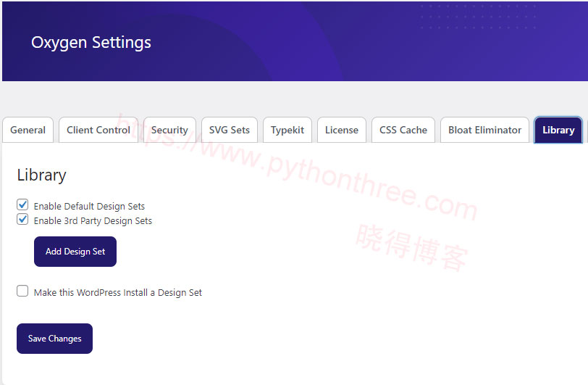Uncheck Enable Default Design Sets

click(x=22, y=204)
